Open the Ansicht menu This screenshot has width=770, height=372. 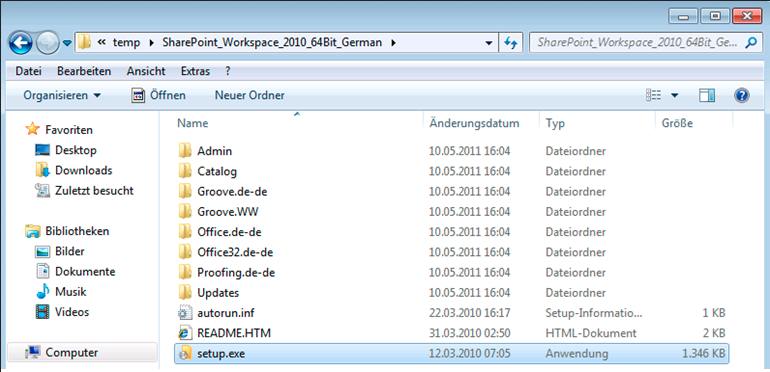pos(146,71)
